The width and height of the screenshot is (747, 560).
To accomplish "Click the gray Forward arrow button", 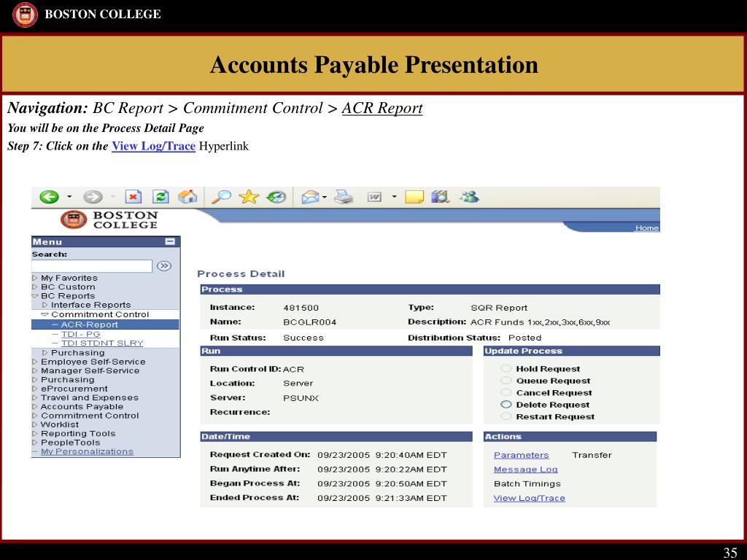I will click(x=93, y=197).
